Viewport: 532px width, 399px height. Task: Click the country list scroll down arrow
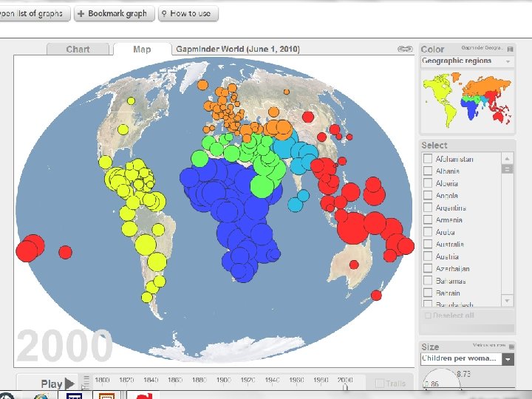507,301
